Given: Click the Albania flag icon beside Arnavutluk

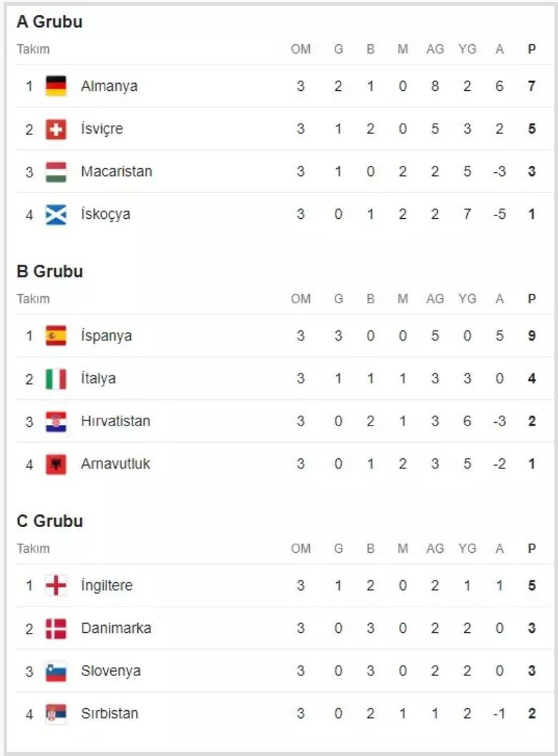Looking at the screenshot, I should 56,464.
